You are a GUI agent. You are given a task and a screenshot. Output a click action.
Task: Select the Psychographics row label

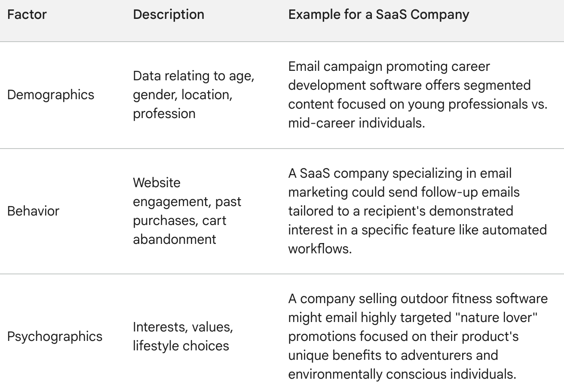tap(55, 336)
